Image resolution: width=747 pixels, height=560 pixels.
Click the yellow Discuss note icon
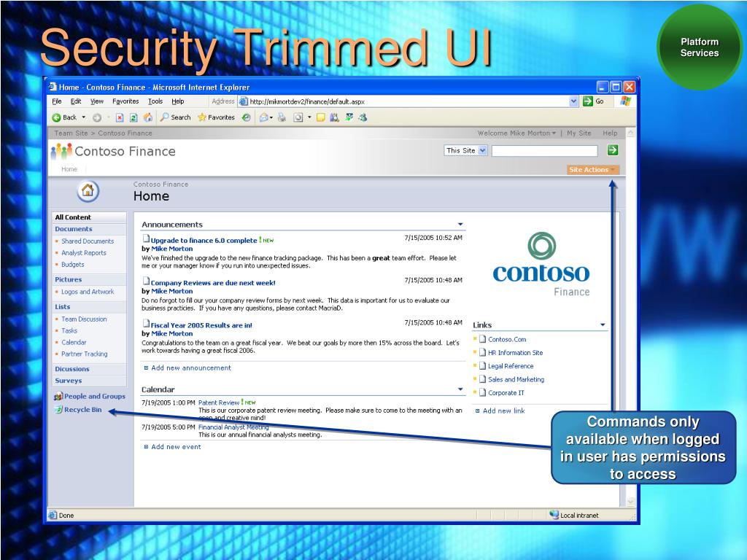(321, 117)
